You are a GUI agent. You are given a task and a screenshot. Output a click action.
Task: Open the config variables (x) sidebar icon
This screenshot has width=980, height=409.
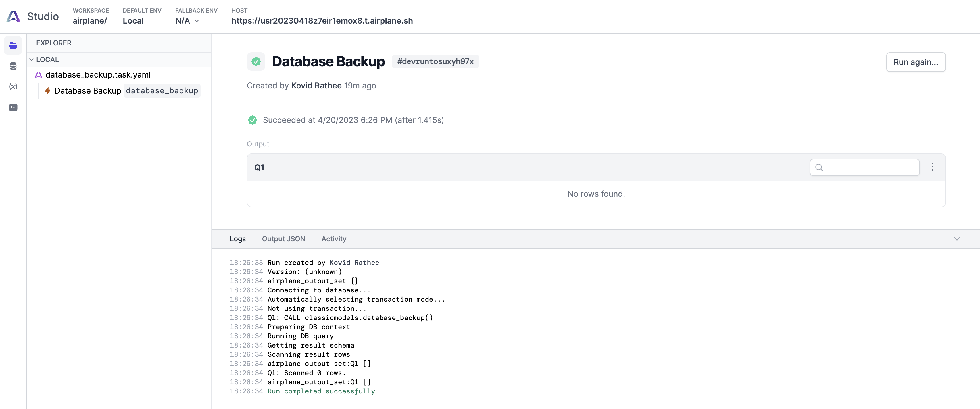pyautogui.click(x=13, y=87)
